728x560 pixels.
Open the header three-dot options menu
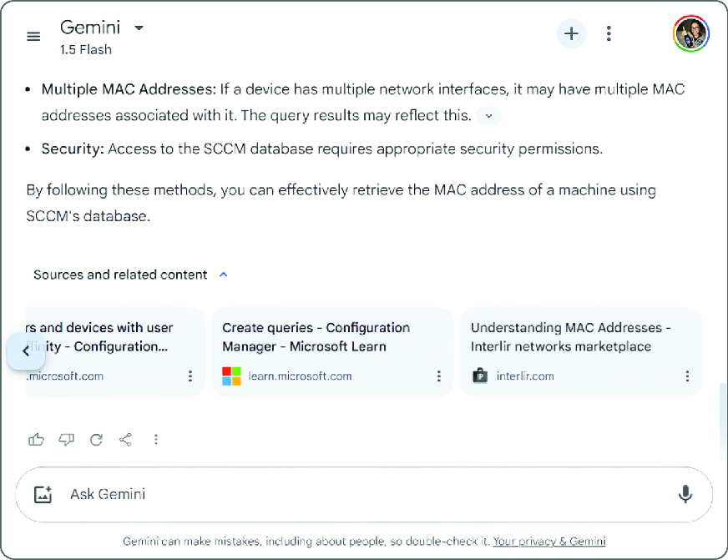(609, 34)
